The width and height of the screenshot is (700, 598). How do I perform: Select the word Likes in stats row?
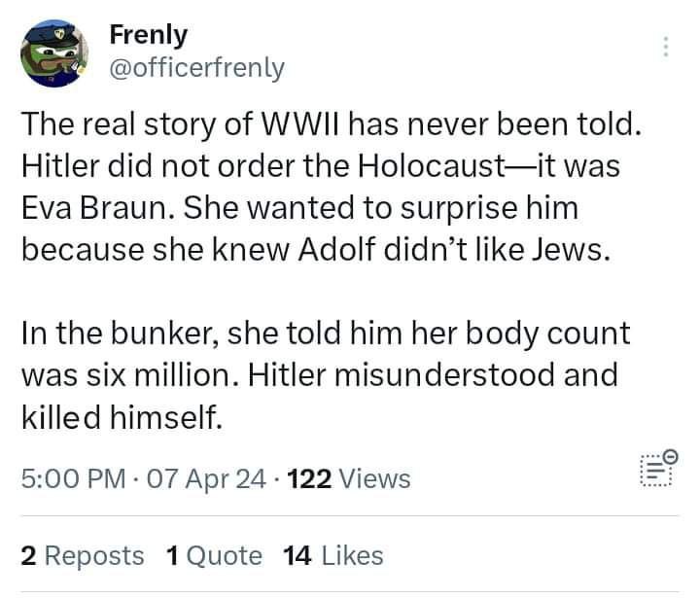351,555
